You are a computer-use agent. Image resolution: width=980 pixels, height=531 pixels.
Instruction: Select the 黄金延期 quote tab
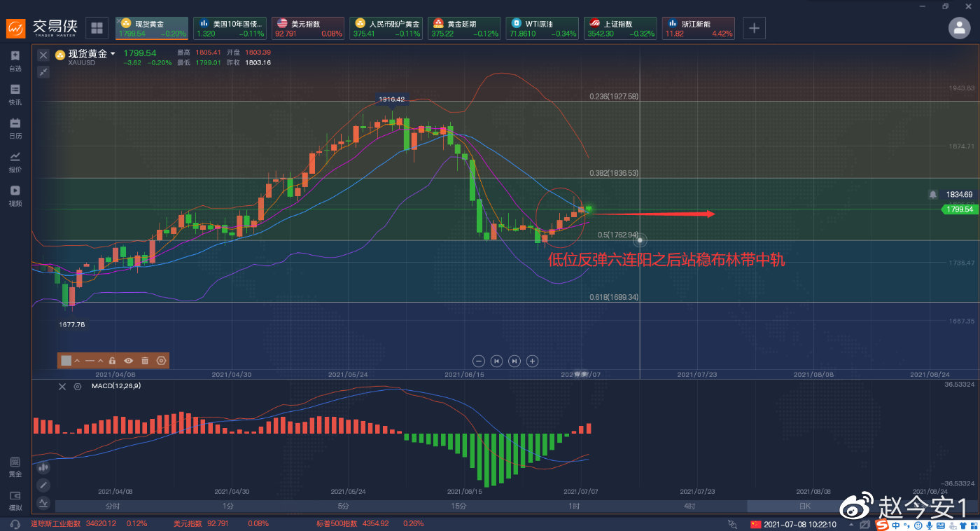coord(464,28)
